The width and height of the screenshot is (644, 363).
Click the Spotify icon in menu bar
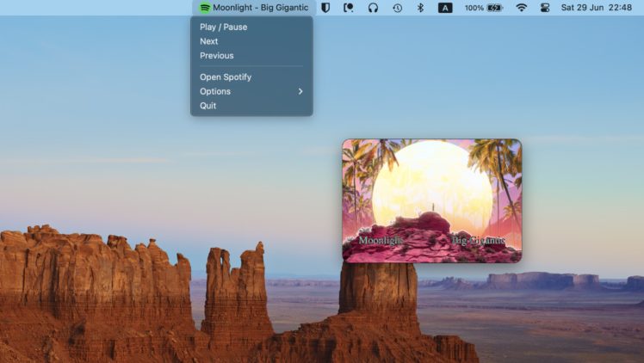click(x=204, y=8)
